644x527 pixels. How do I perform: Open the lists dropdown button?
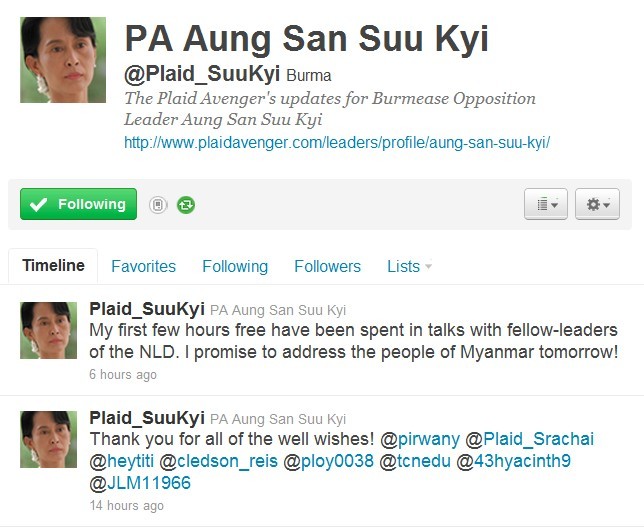tap(546, 204)
